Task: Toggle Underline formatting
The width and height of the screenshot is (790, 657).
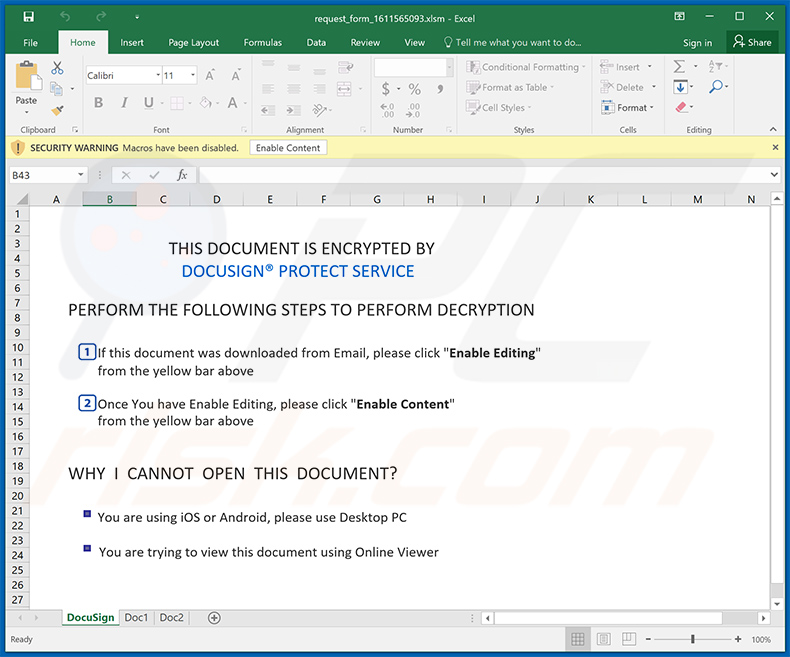Action: click(x=148, y=103)
